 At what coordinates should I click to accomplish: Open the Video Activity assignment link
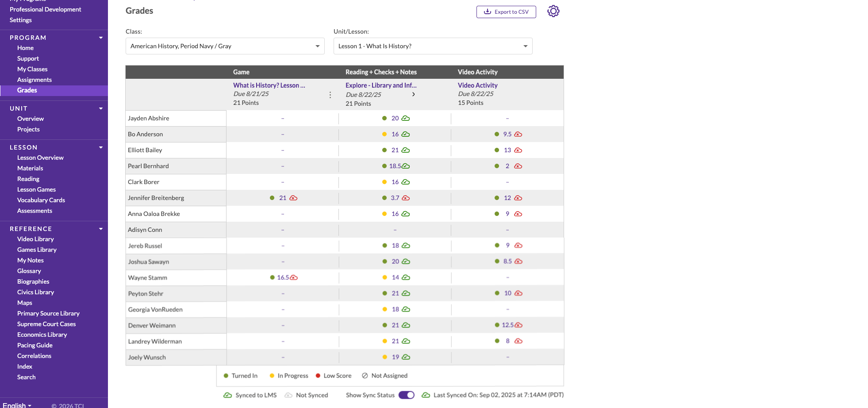(x=477, y=85)
